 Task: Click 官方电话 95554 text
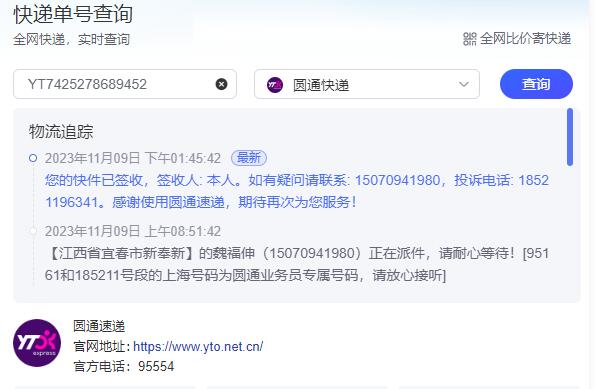click(124, 366)
